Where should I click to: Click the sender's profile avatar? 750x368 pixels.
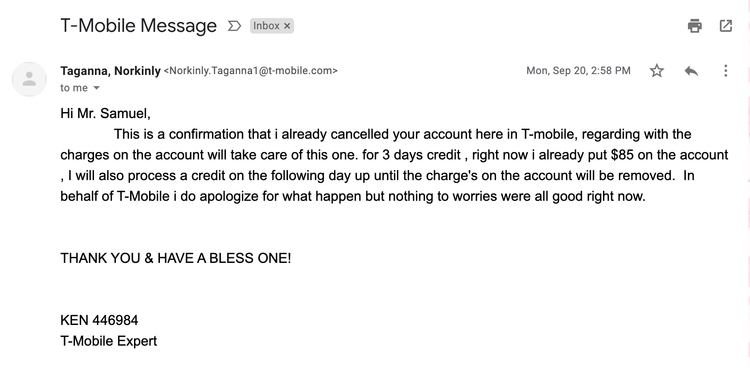pyautogui.click(x=29, y=79)
